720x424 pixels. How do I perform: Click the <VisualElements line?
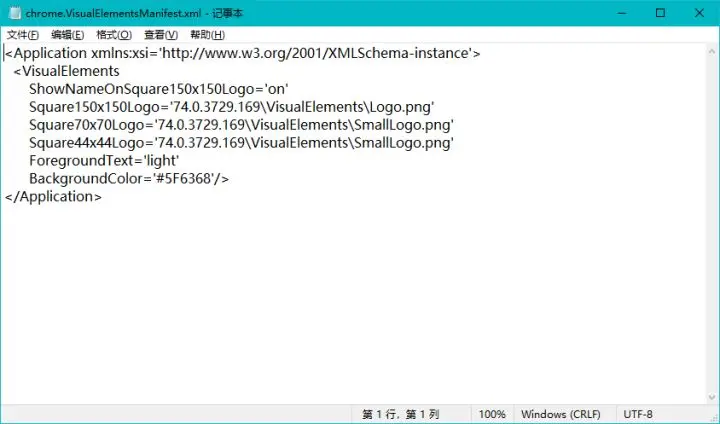tap(67, 71)
